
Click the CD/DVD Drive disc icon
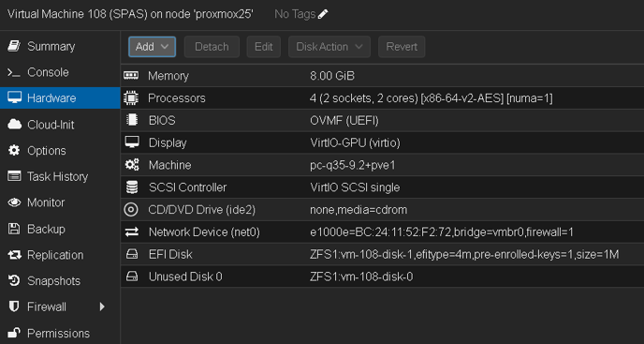(x=131, y=210)
